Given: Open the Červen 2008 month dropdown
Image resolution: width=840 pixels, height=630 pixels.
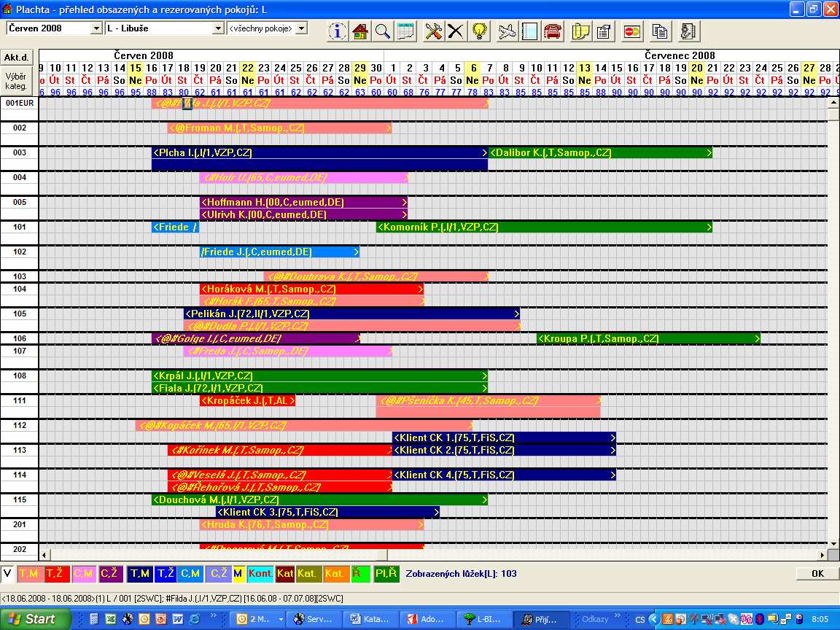Looking at the screenshot, I should click(96, 28).
